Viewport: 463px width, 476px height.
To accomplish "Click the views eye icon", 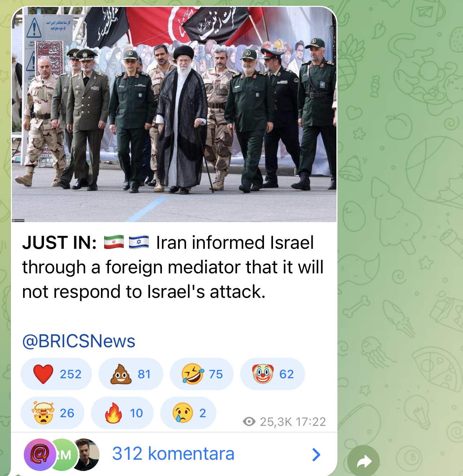I will [x=249, y=421].
